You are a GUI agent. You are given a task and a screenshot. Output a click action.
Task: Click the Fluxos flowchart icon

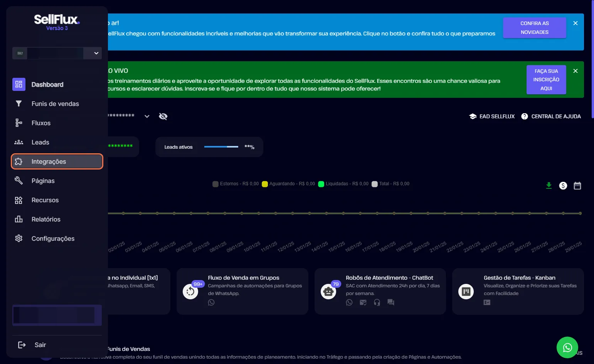(x=19, y=123)
